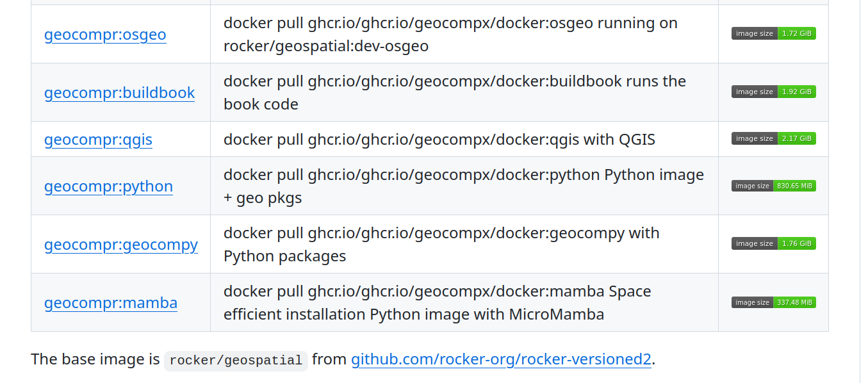Screen dimensions: 868x383
Task: Click the docker:buildbook pull command description
Action: (454, 92)
